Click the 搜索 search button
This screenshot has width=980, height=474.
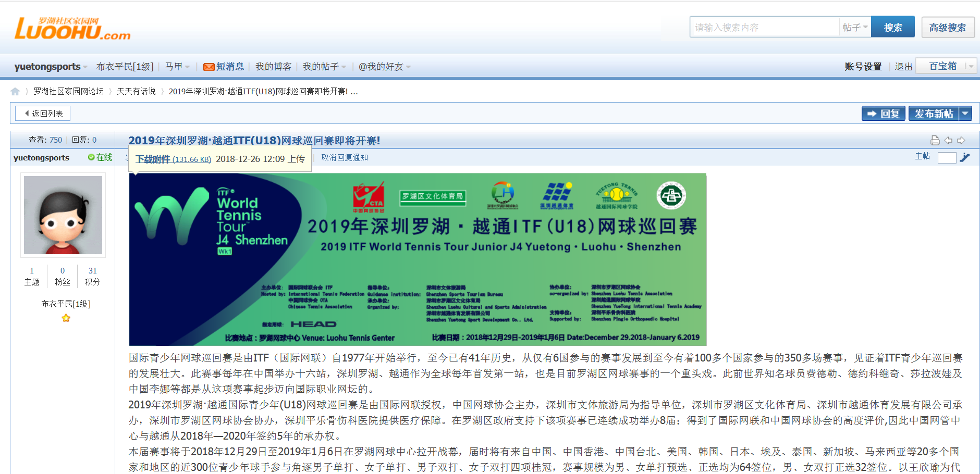pyautogui.click(x=893, y=27)
